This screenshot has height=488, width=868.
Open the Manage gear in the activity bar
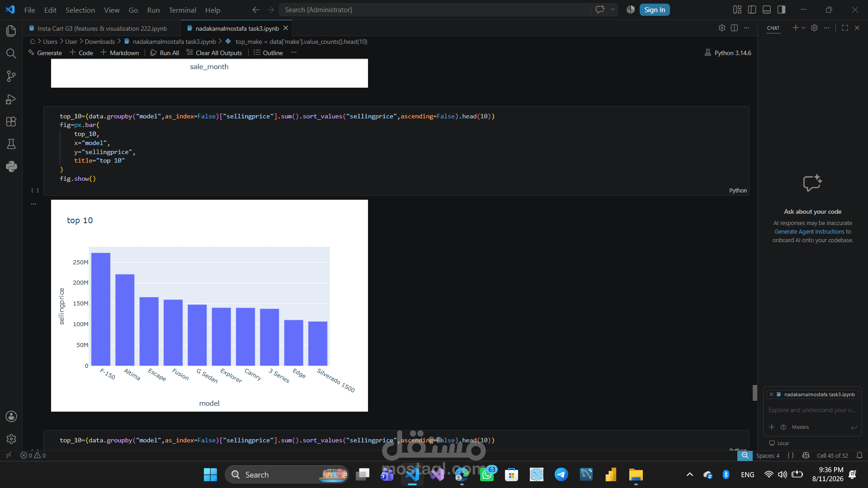click(11, 439)
